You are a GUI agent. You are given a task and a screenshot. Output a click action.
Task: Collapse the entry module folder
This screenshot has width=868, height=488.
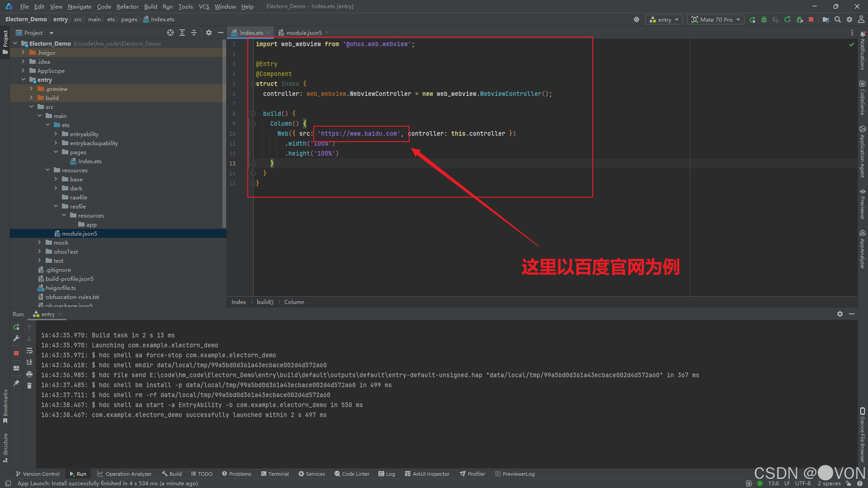[23, 80]
